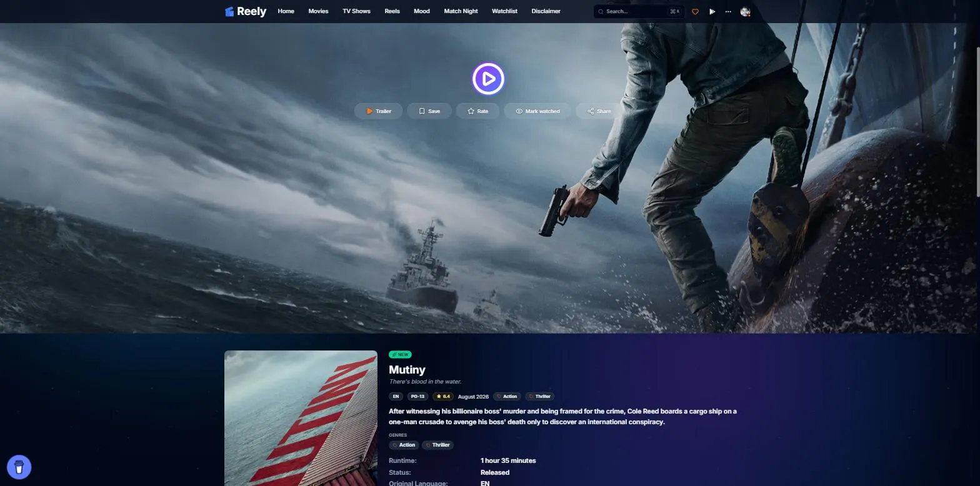Screen dimensions: 980x486
Task: Click the tagline There's blood in the water
Action: coord(425,382)
